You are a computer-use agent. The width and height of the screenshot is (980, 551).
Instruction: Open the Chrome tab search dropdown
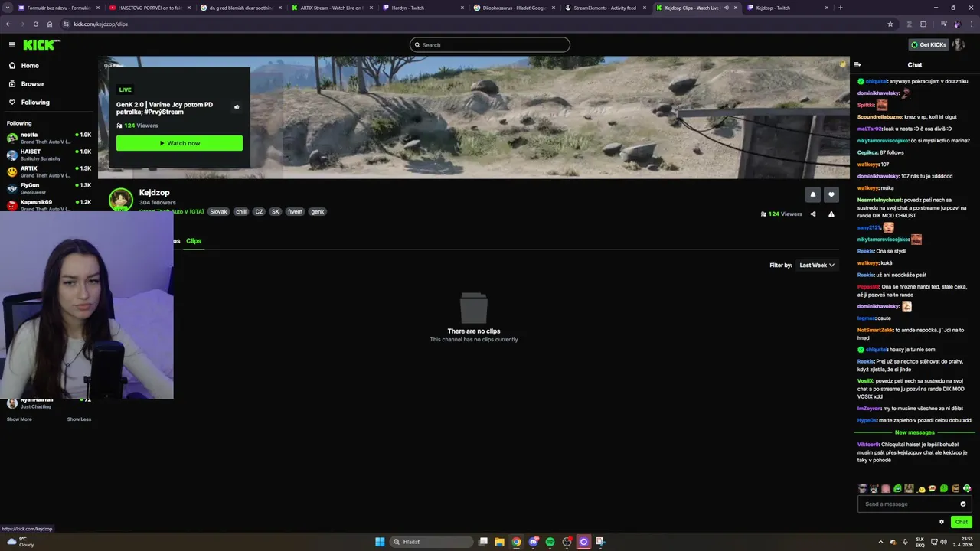point(8,8)
